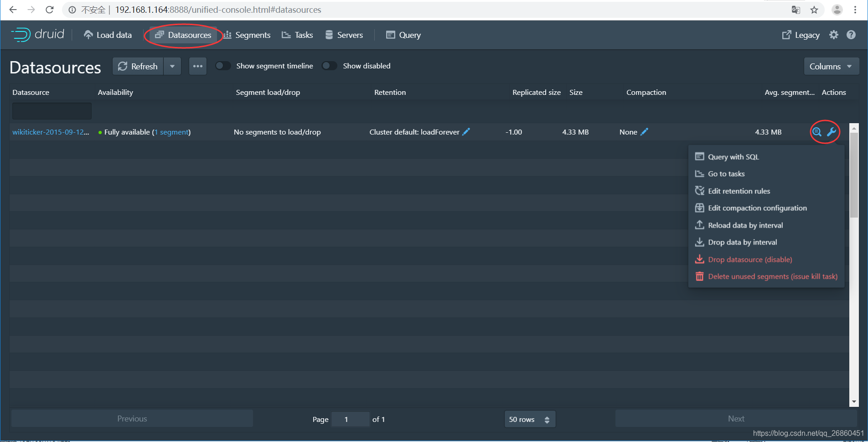Click the site info security icon

tap(72, 10)
